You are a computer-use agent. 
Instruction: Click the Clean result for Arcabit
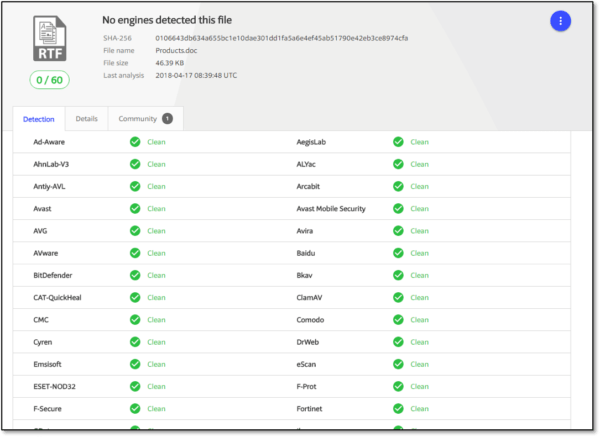tap(419, 186)
